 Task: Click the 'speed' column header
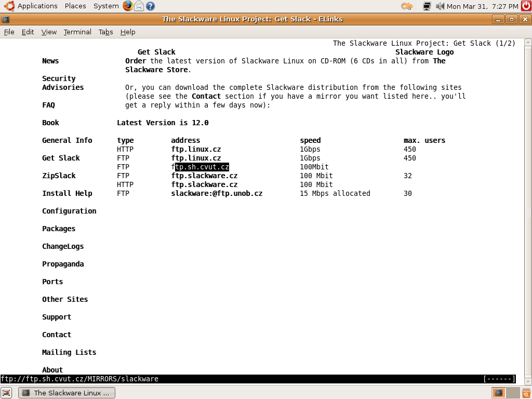(311, 140)
